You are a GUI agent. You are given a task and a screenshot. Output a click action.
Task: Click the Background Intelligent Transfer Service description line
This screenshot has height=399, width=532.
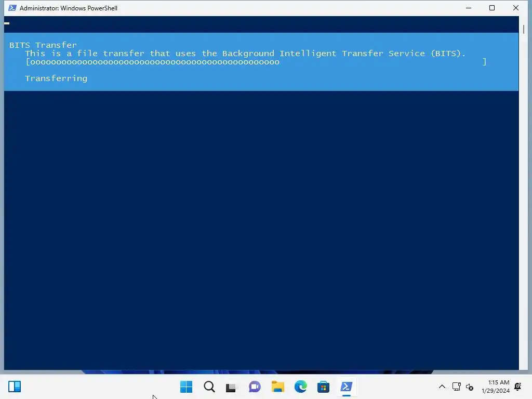coord(245,54)
